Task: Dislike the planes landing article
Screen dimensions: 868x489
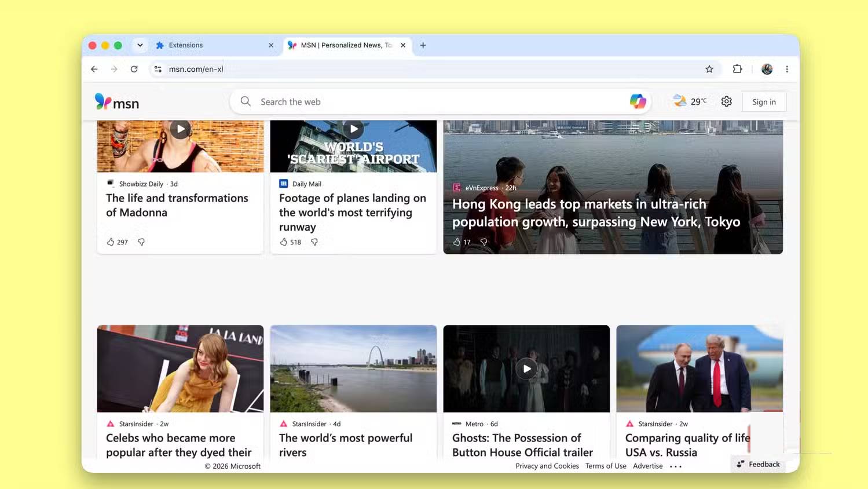Action: click(314, 242)
